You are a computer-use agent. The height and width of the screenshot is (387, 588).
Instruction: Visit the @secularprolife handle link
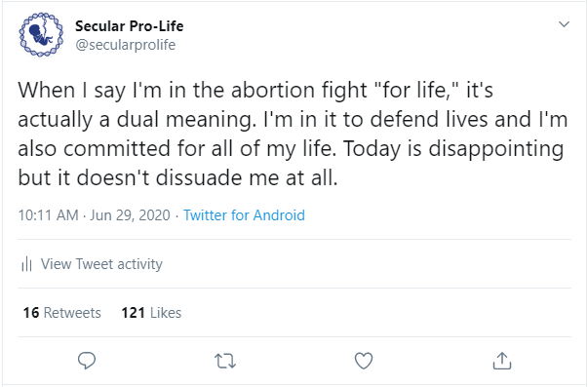pyautogui.click(x=125, y=45)
